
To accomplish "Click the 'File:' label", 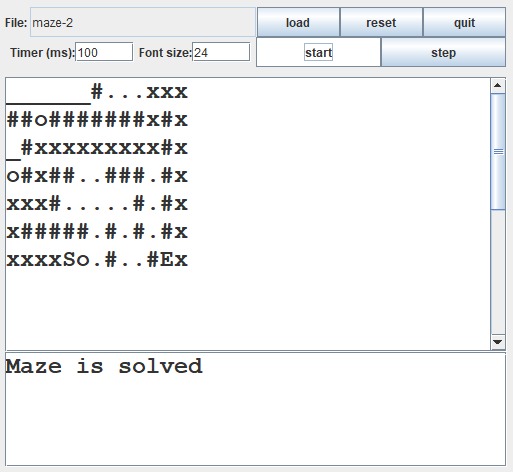I will (16, 23).
